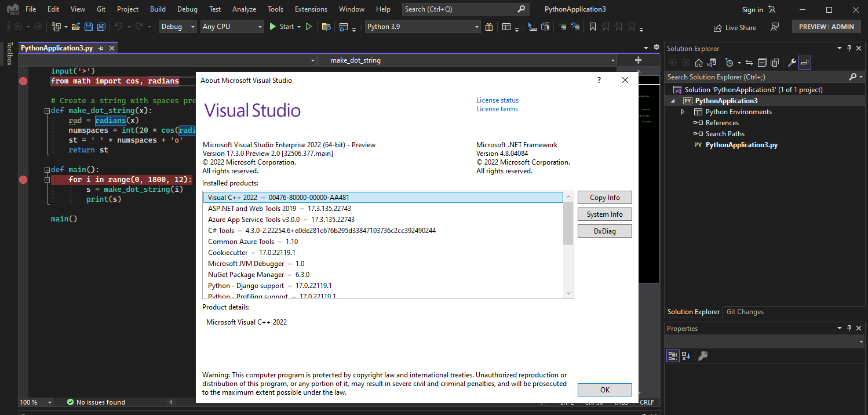Open the File menu
Screen dimensions: 868x415
(x=31, y=9)
